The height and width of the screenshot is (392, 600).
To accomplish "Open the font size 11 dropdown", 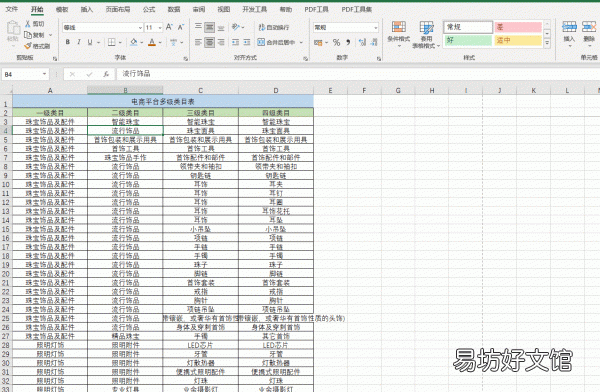I will click(160, 28).
